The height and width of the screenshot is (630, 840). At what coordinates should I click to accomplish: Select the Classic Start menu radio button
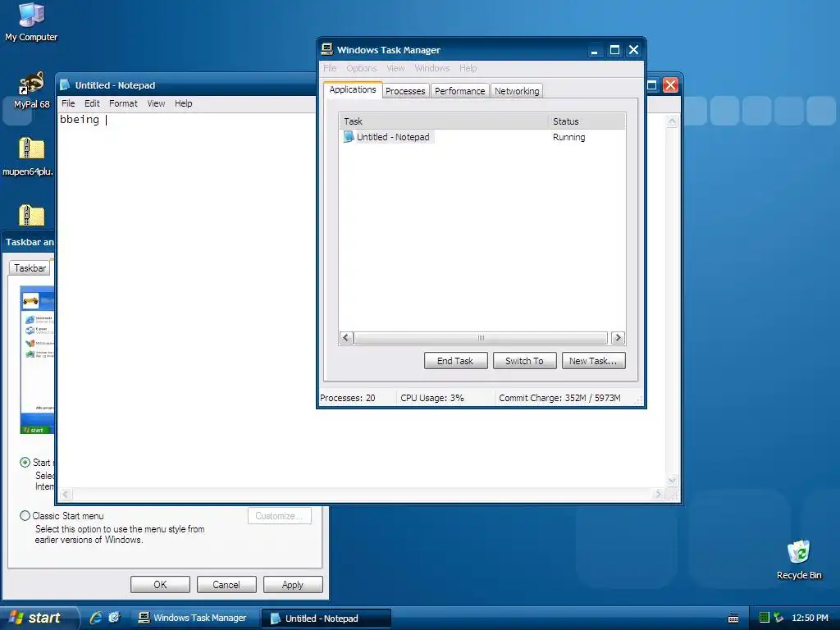[x=25, y=516]
